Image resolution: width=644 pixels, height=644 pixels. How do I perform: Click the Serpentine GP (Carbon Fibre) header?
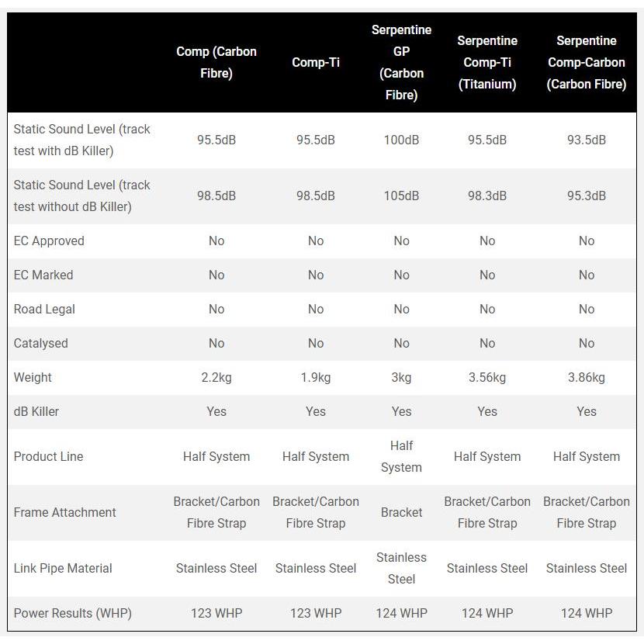401,62
